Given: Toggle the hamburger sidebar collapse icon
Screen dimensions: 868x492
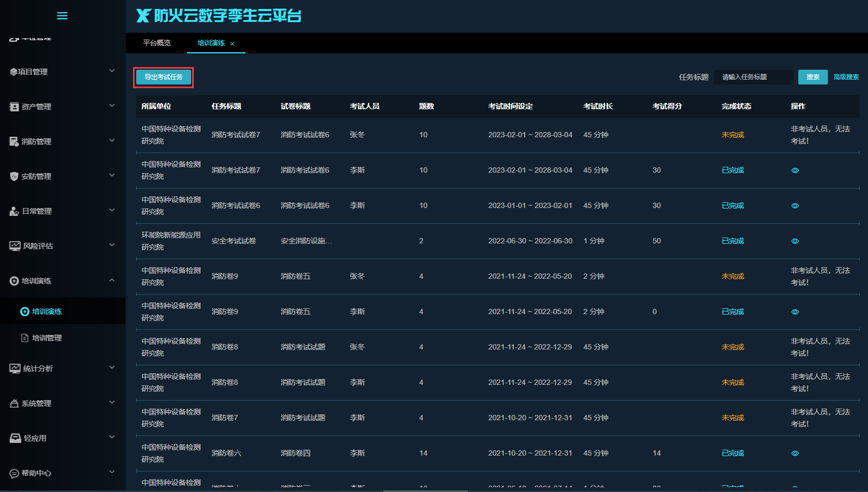Looking at the screenshot, I should pos(62,16).
